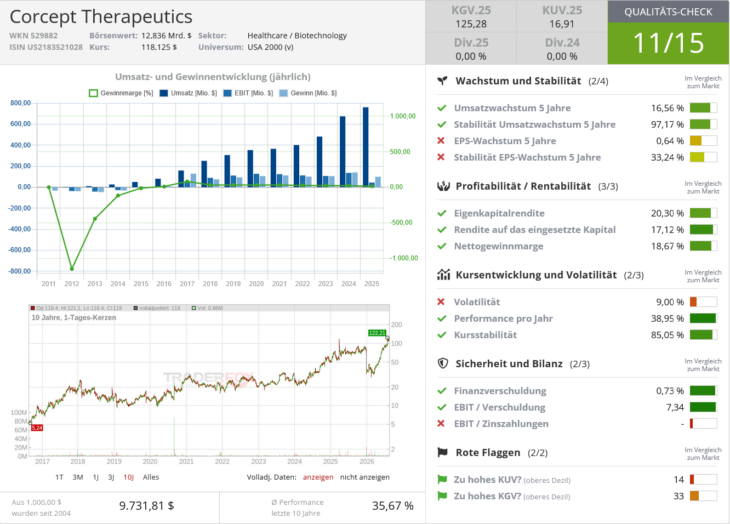Click red X beside EPS-Wachstum 5 Jahre
The height and width of the screenshot is (524, 730).
[x=441, y=141]
